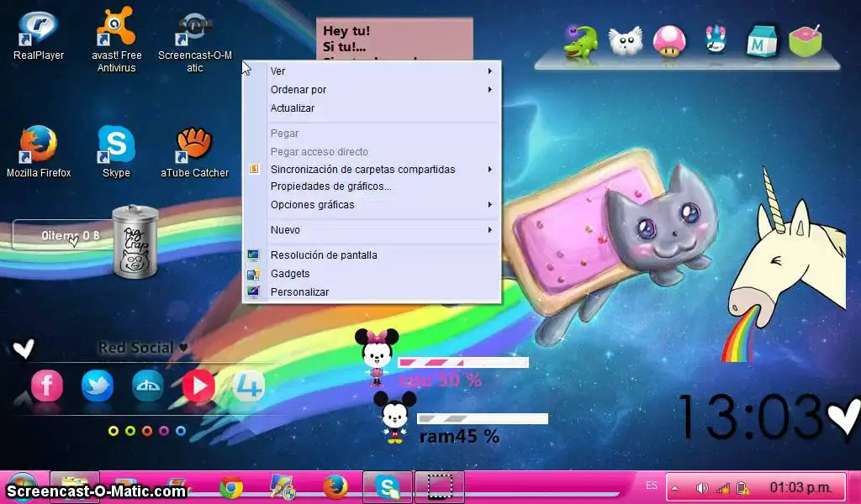The image size is (861, 504).
Task: Click the Google Chrome taskbar icon
Action: pos(231,487)
